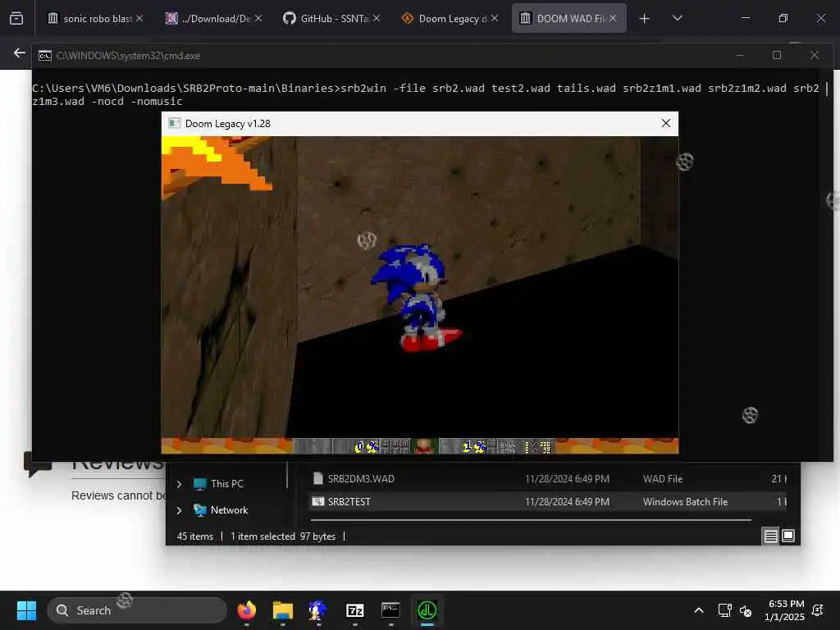
Task: Open Firefox from the taskbar
Action: [x=246, y=610]
